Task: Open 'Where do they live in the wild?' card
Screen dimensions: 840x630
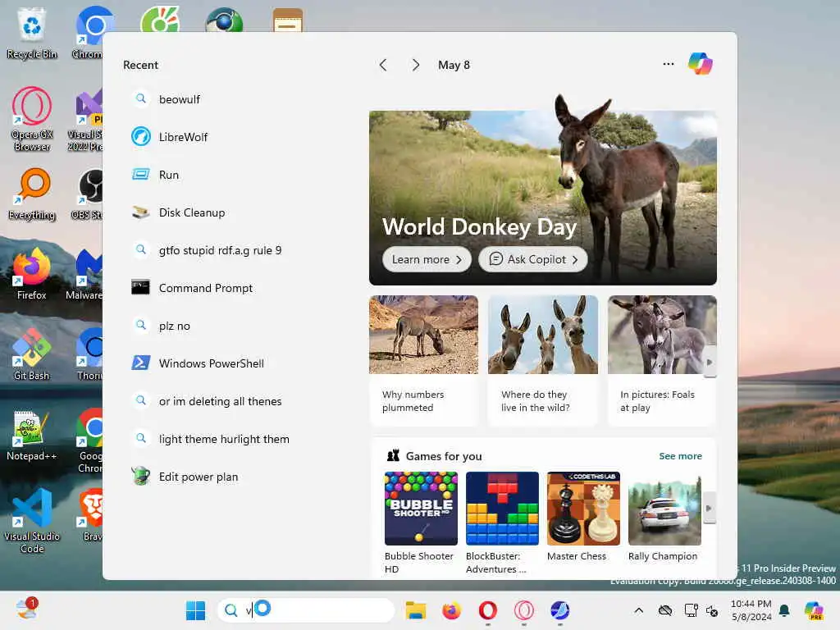Action: click(x=543, y=361)
